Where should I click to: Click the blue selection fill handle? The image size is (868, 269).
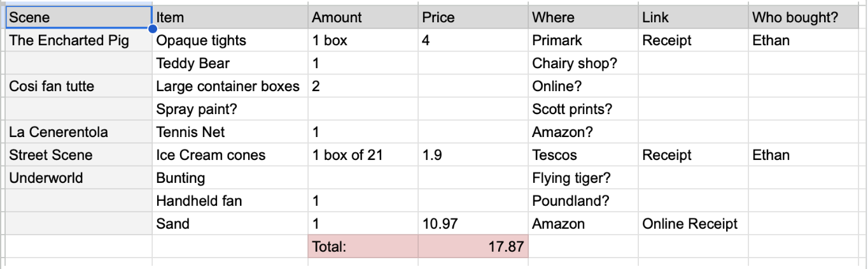(152, 29)
